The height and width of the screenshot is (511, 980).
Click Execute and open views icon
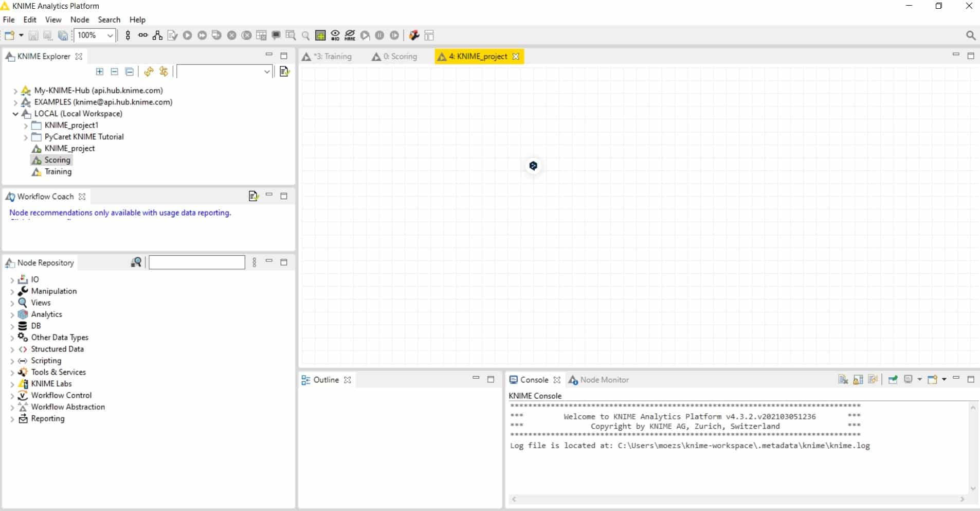pos(216,36)
